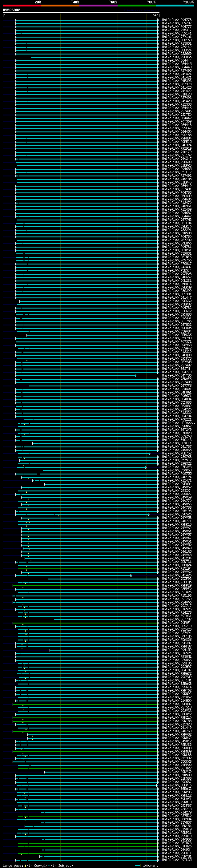Open the UniRef100_Q8W0E6 hit label
This screenshot has width=197, height=868.
[x=176, y=379]
